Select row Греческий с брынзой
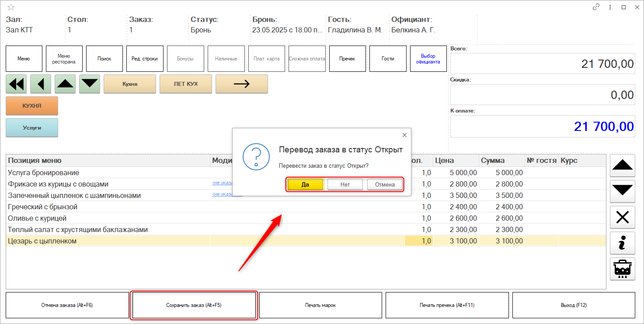The width and height of the screenshot is (644, 324). coord(306,207)
